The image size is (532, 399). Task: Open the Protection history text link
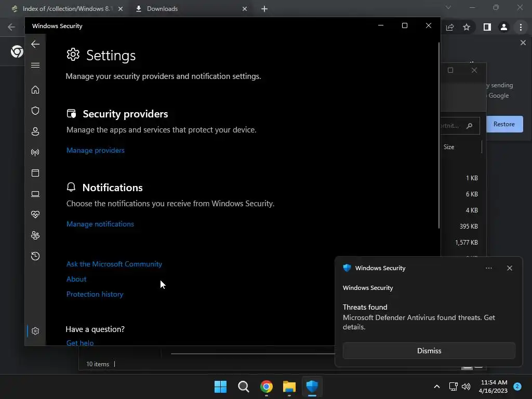(95, 294)
